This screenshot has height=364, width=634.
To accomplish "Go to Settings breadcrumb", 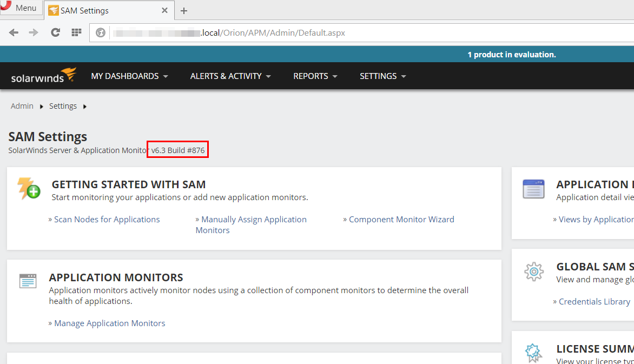I will 63,106.
